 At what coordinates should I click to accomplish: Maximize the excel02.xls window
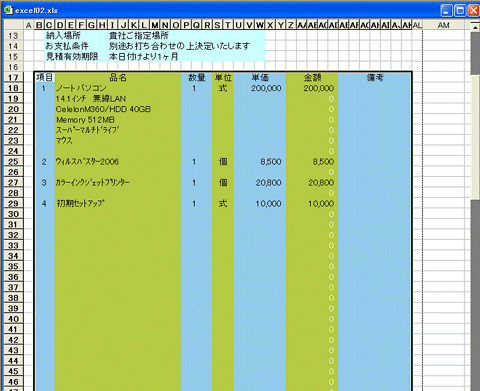coord(460,10)
